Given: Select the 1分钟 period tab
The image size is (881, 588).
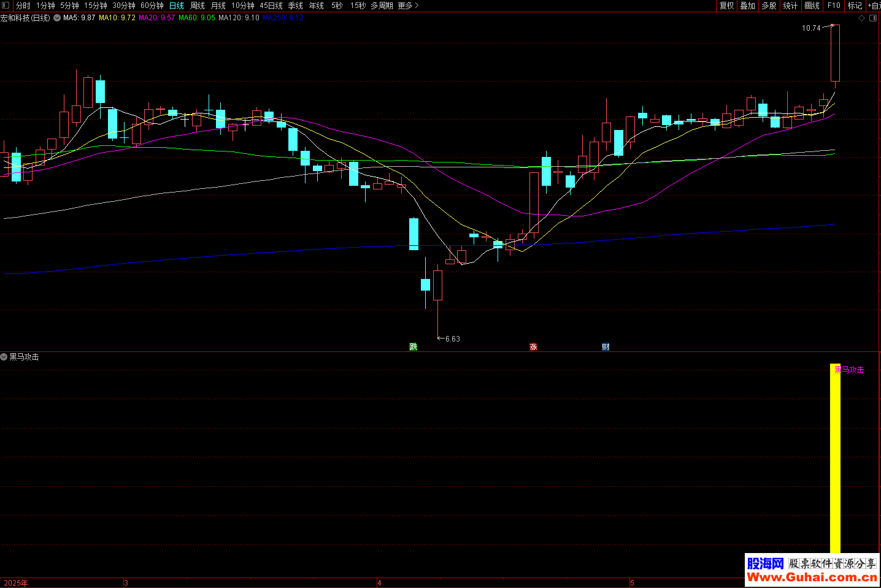Looking at the screenshot, I should 45,6.
